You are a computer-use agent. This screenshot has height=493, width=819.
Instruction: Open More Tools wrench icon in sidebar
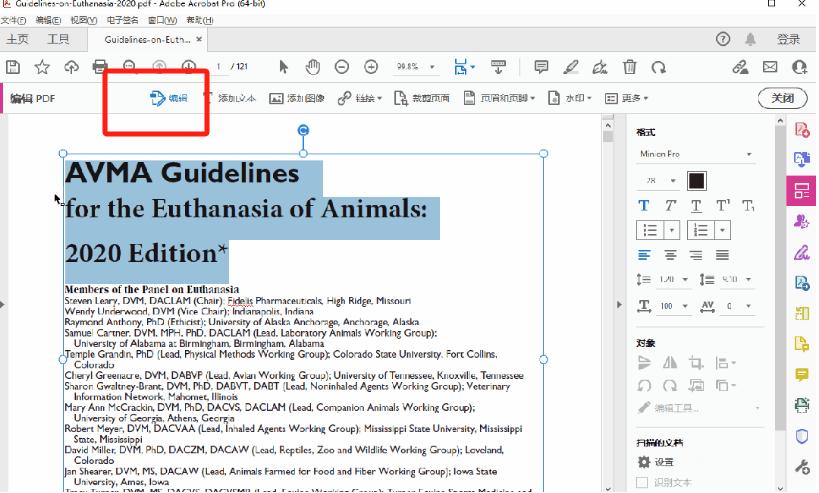coord(802,466)
